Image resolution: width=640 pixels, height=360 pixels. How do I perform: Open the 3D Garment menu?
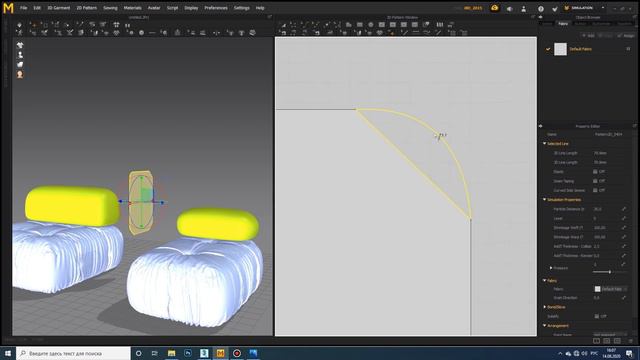[x=59, y=8]
